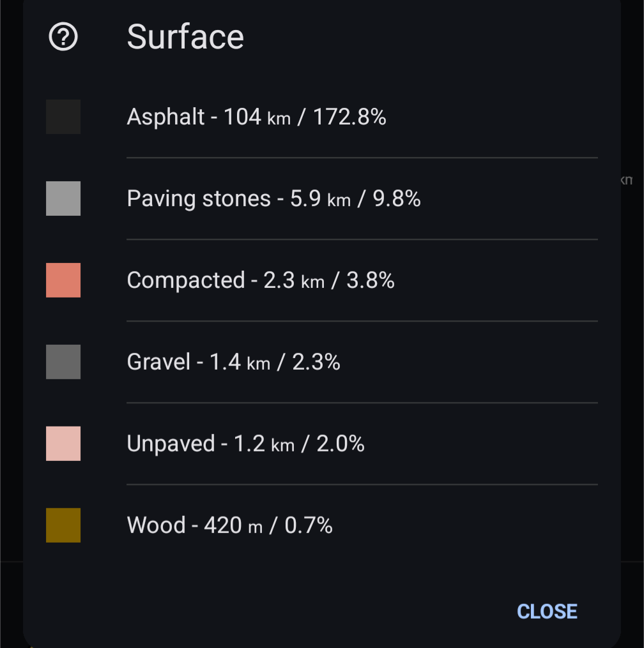Click the 0.7% Wood percentage
644x648 pixels.
[309, 525]
